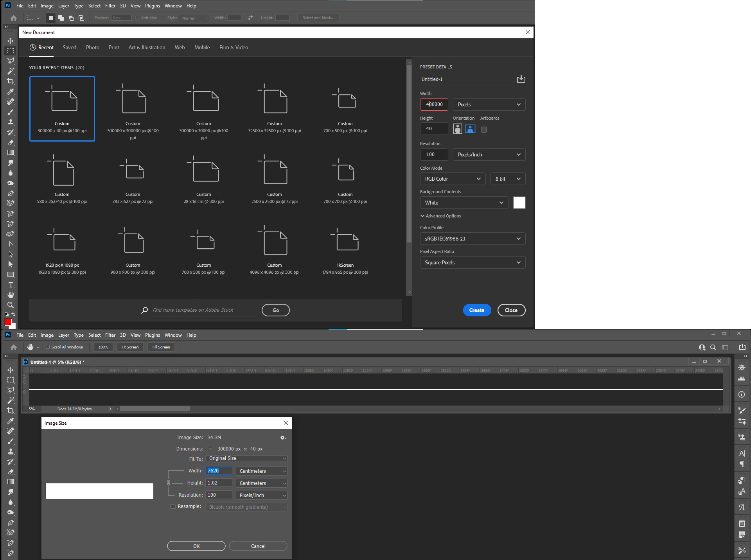Viewport: 751px width, 560px height.
Task: Open the Paragraph panel
Action: (742, 464)
